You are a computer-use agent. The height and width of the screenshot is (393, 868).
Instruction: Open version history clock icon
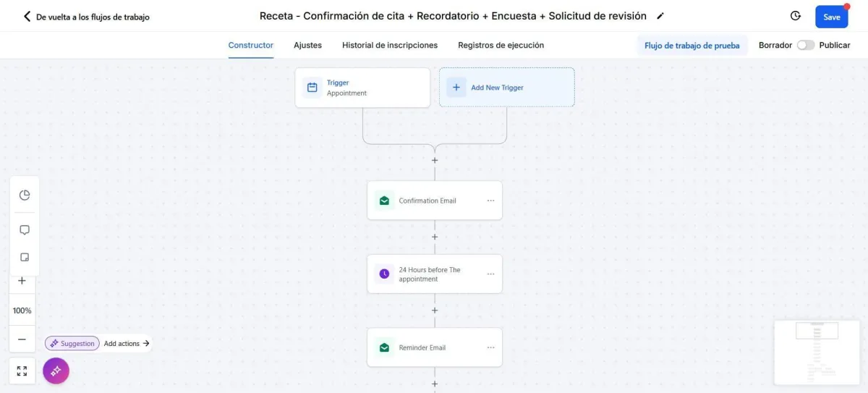796,16
